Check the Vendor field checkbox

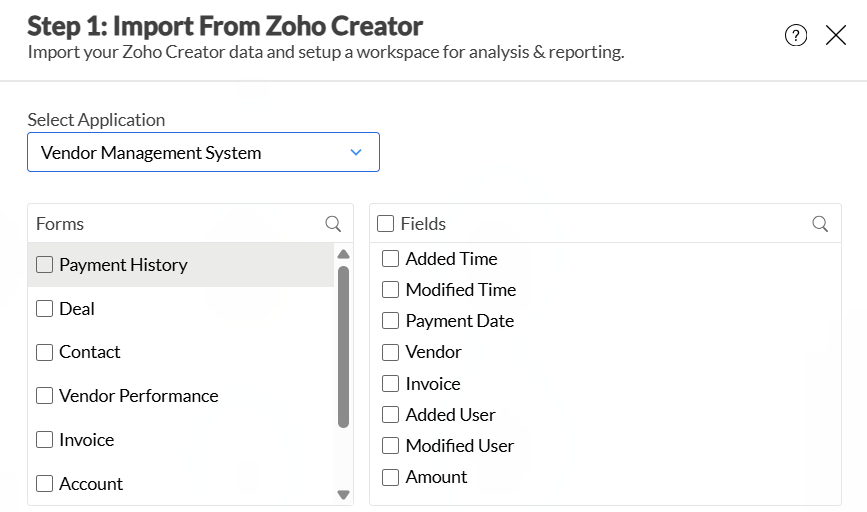coord(390,352)
